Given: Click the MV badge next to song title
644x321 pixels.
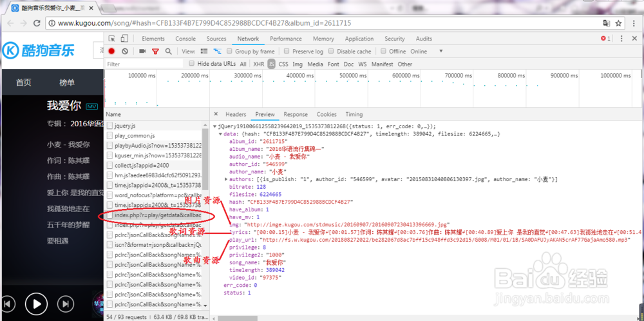Looking at the screenshot, I should coord(91,106).
